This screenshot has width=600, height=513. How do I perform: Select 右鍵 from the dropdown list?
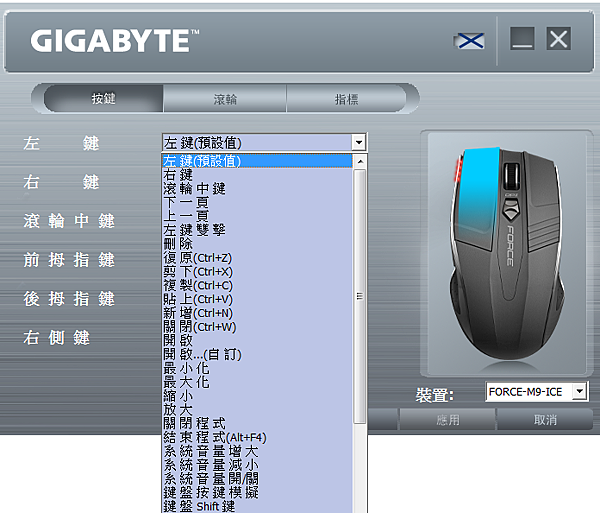point(257,175)
